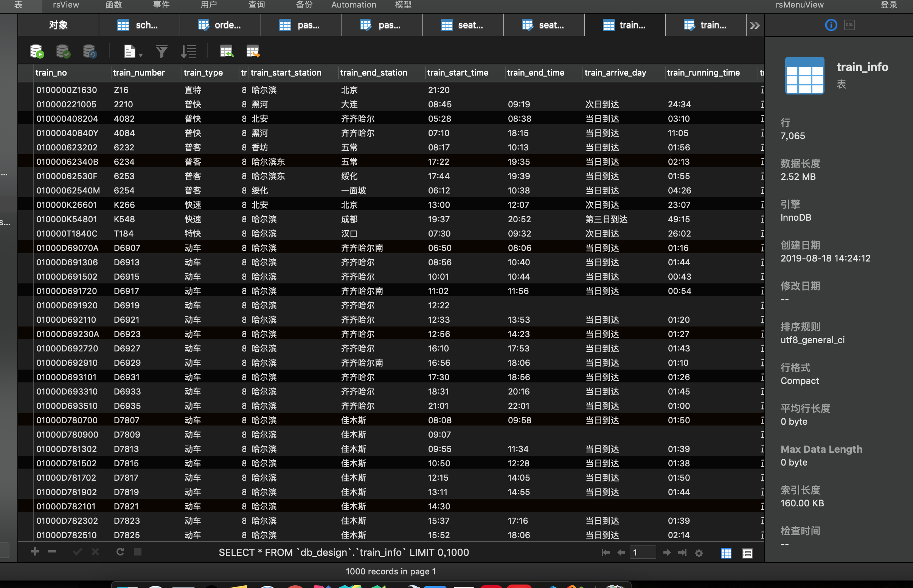Open the Automation toolbar item
The image size is (913, 588).
click(x=354, y=5)
